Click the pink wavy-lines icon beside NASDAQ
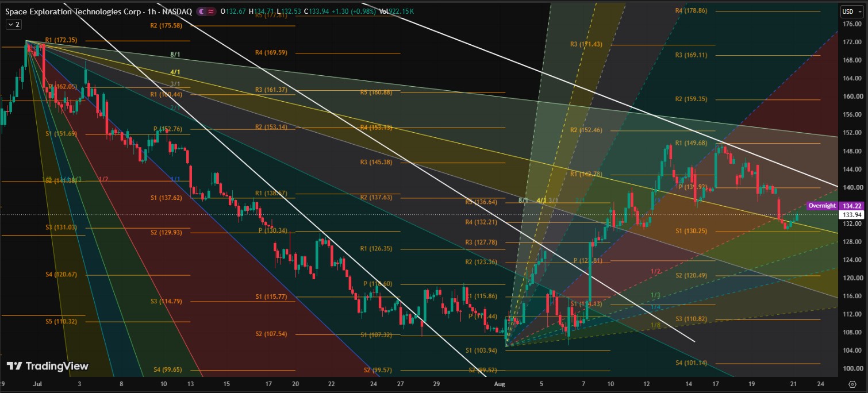Screen dimensions: 868x393 (211, 11)
